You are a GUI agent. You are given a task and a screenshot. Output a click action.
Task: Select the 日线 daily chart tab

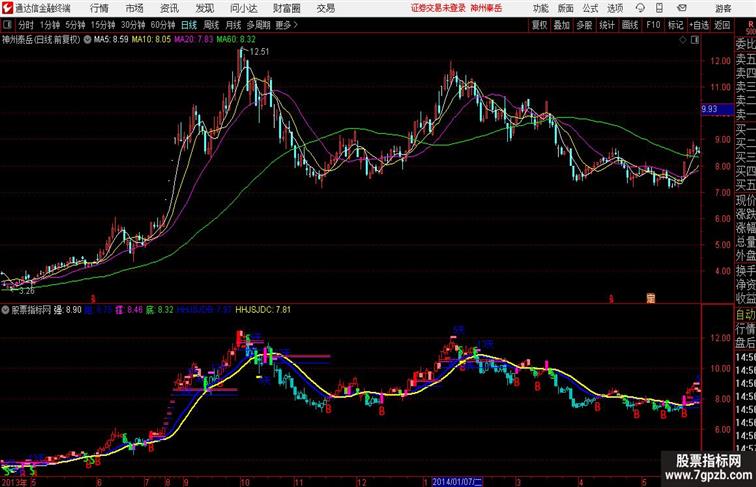point(189,25)
